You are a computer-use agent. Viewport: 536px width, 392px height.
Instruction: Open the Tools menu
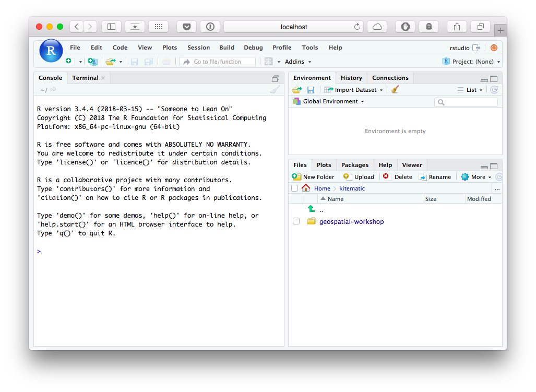click(309, 47)
